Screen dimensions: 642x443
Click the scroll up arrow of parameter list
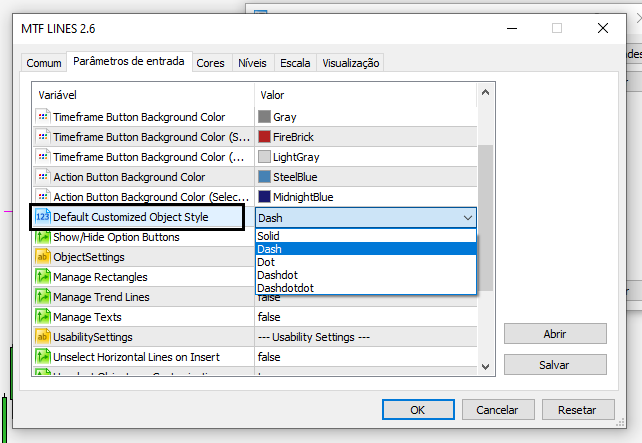(486, 95)
